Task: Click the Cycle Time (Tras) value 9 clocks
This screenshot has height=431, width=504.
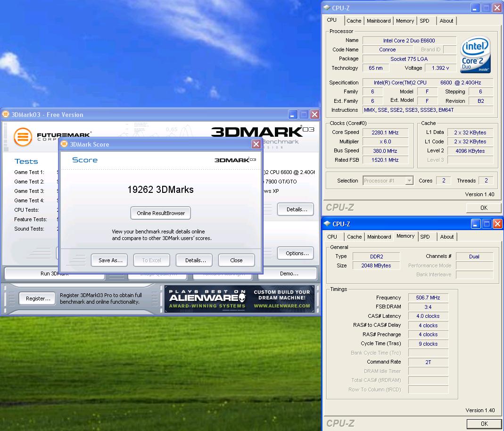Action: pos(428,344)
